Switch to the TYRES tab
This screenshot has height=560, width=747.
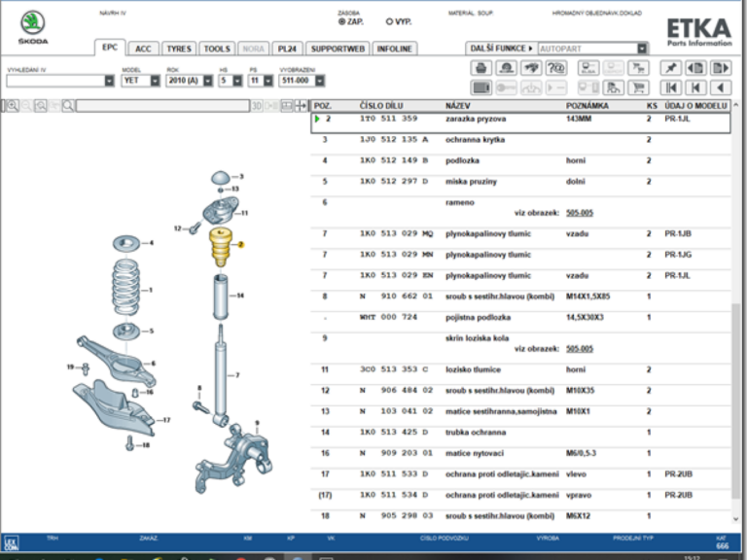(x=179, y=49)
